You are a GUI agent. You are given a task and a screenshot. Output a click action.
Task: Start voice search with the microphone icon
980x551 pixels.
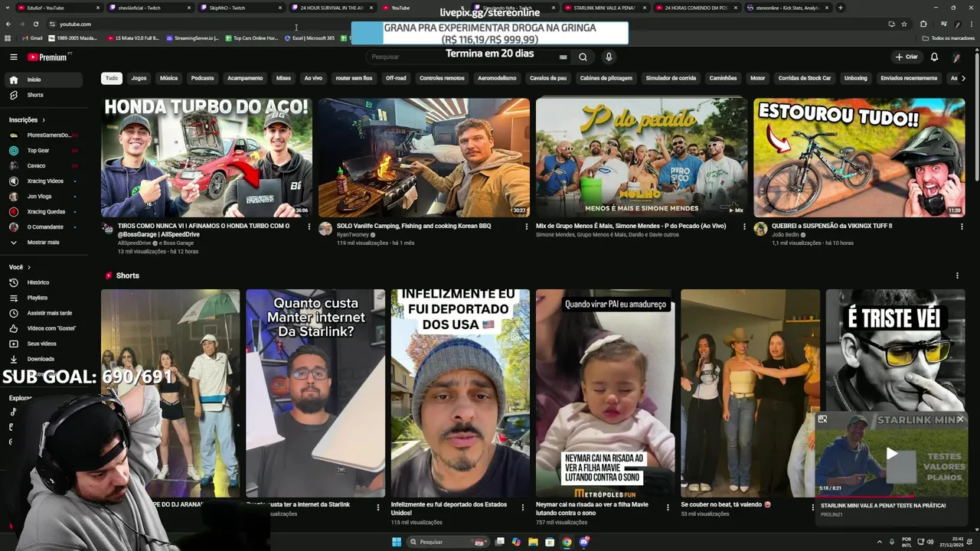tap(609, 57)
